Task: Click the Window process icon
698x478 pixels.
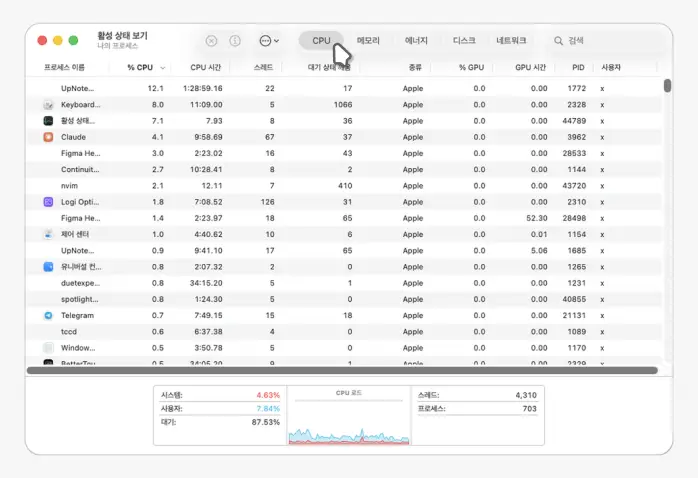Action: point(48,348)
